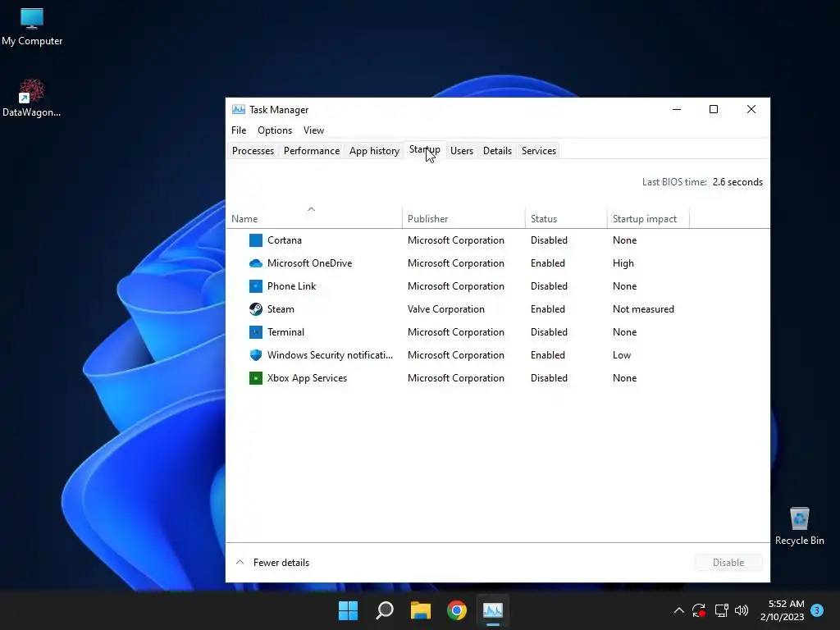Close the Task Manager window
This screenshot has width=840, height=630.
[751, 109]
